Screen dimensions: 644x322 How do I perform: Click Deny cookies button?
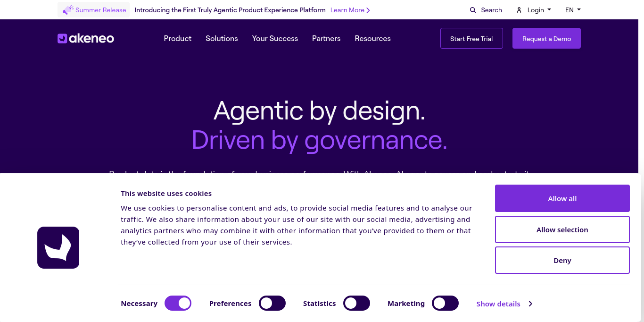[x=562, y=260]
